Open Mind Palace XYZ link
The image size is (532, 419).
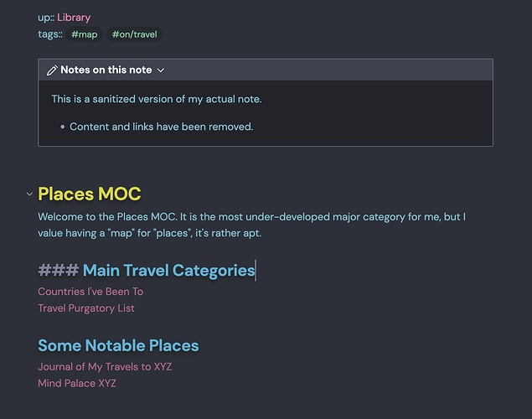[77, 383]
